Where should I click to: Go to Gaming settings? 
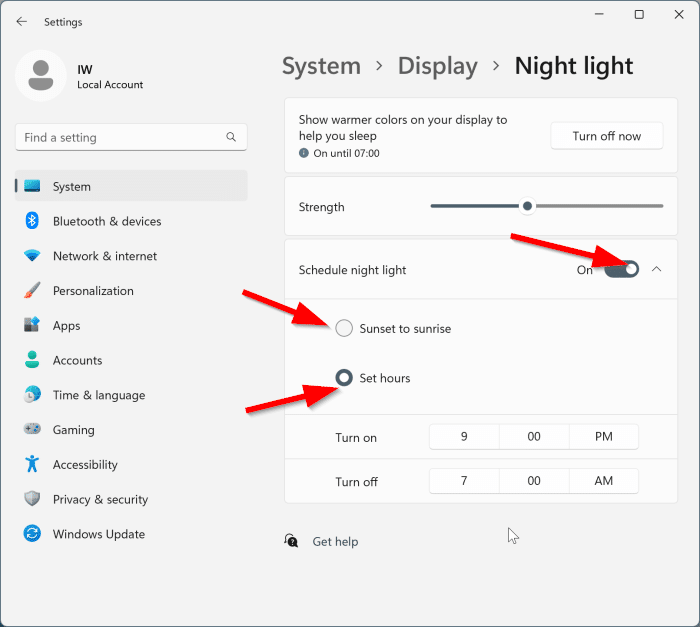click(131, 429)
